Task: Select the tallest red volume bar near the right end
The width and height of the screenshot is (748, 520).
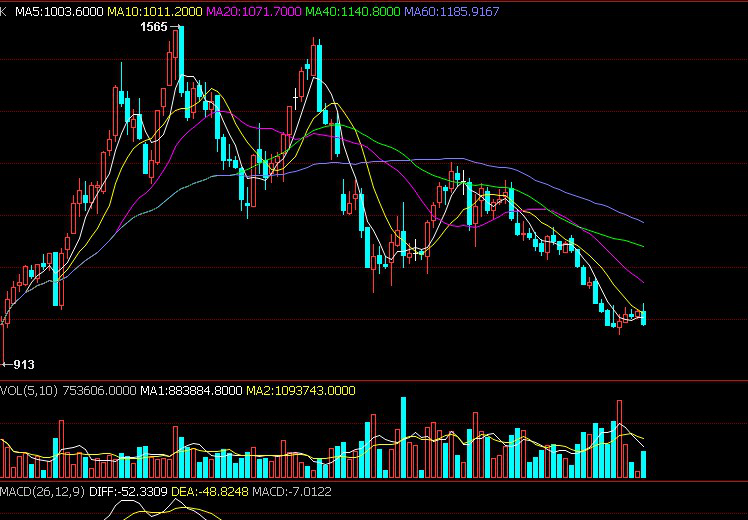Action: 619,439
